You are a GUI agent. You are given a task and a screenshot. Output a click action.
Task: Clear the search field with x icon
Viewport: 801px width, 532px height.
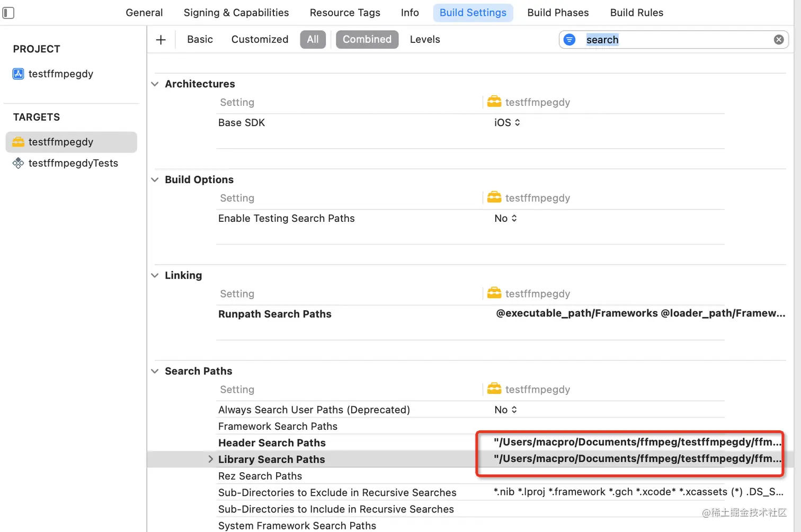[779, 40]
